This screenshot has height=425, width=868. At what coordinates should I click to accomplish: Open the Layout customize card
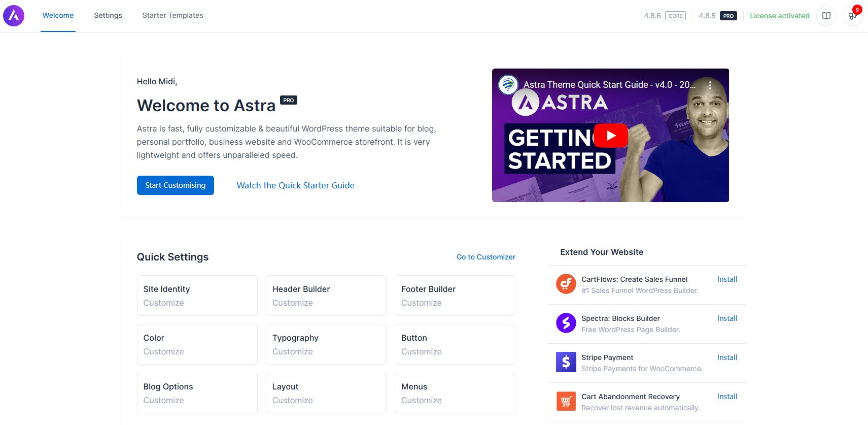click(326, 393)
